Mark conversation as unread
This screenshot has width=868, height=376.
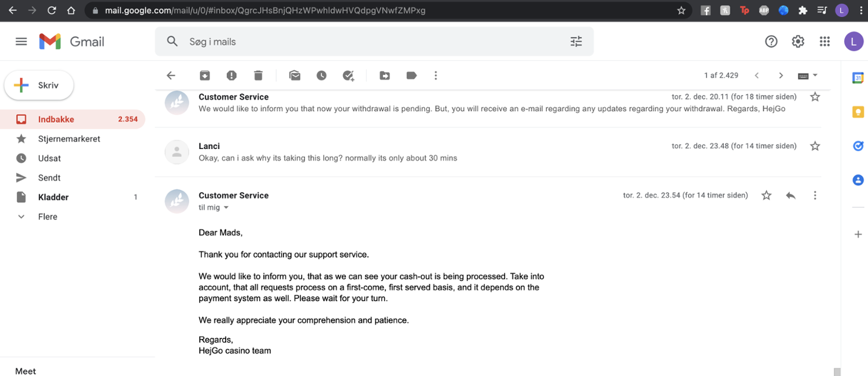295,75
